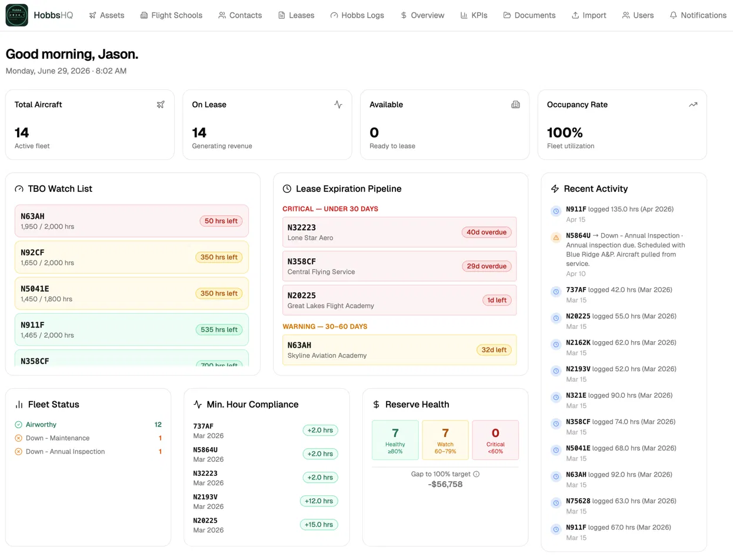Click the 40d overdue badge
Viewport: 733px width, 560px height.
tap(487, 232)
